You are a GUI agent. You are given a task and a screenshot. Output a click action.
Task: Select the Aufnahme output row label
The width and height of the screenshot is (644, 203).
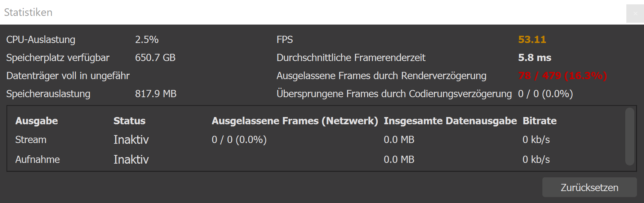tap(37, 159)
